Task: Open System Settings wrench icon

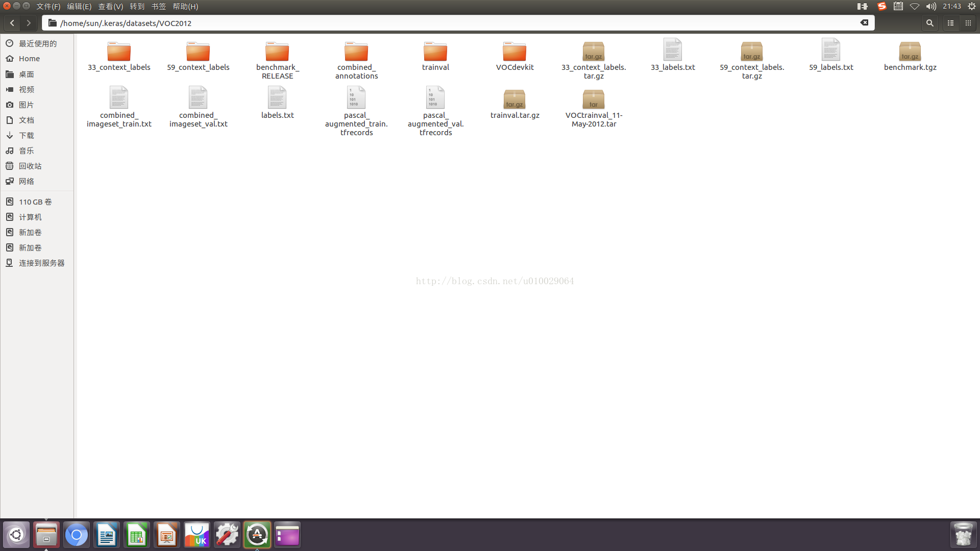Action: coord(227,535)
